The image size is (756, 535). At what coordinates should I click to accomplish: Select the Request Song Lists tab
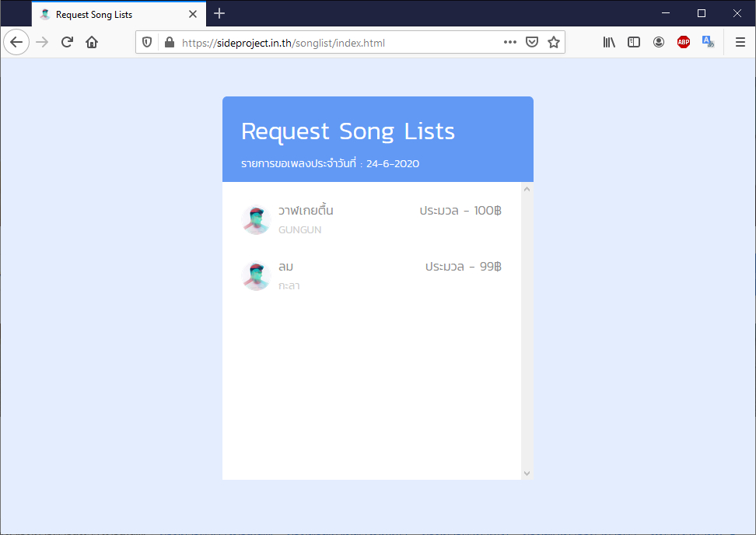click(x=109, y=13)
